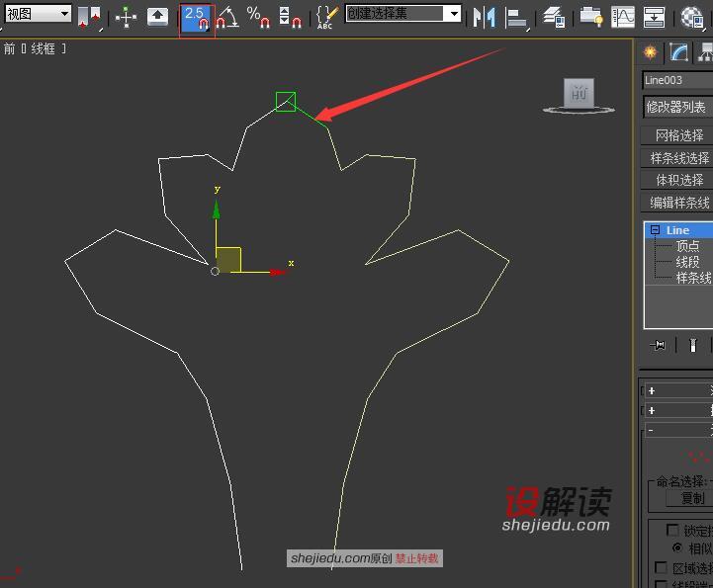Enable the angle snap toggle
Viewport: 713px width, 588px height.
[226, 17]
